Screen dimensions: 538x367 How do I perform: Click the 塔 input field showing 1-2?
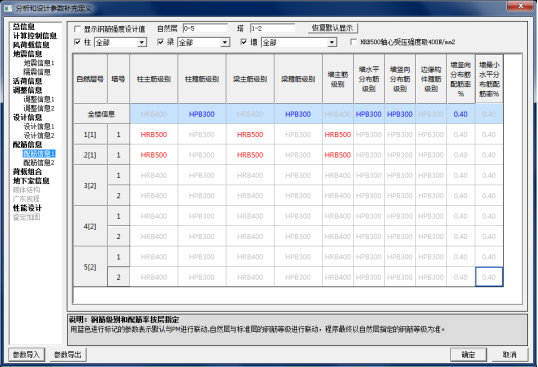pos(272,28)
